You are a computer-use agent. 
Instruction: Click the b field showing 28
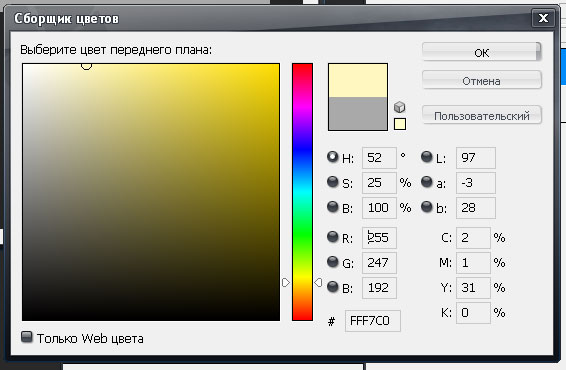(x=476, y=208)
